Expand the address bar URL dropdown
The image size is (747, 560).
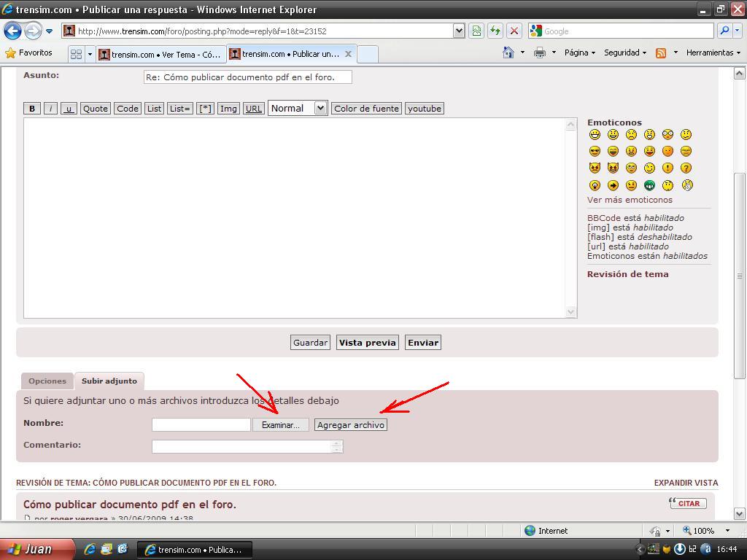459,31
